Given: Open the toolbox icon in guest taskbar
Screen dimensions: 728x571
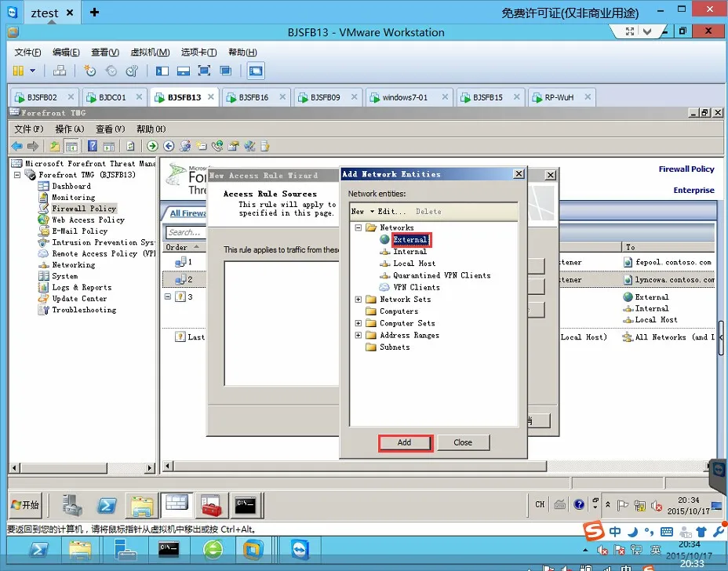Looking at the screenshot, I should click(211, 505).
